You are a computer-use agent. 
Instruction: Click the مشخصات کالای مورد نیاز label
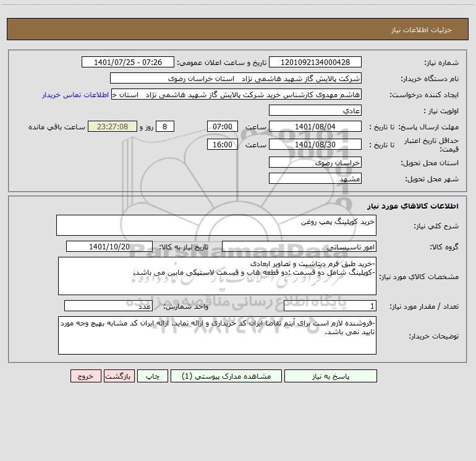tap(420, 277)
